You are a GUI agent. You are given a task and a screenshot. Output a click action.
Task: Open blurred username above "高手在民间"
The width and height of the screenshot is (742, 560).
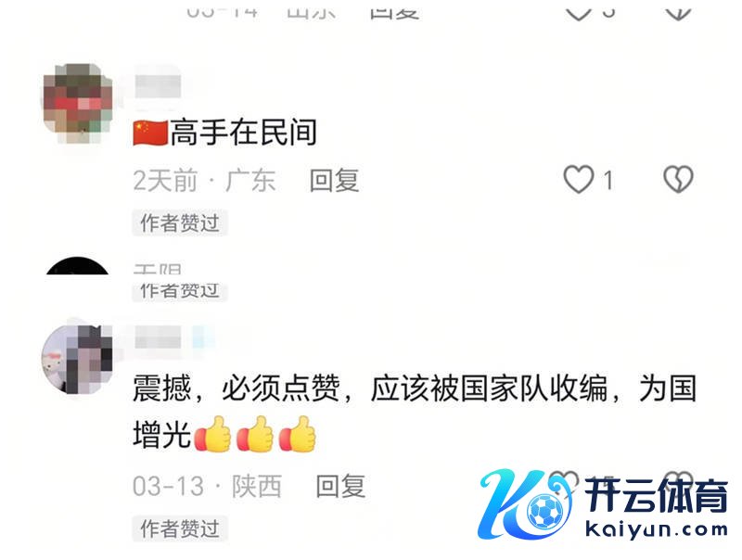point(158,85)
